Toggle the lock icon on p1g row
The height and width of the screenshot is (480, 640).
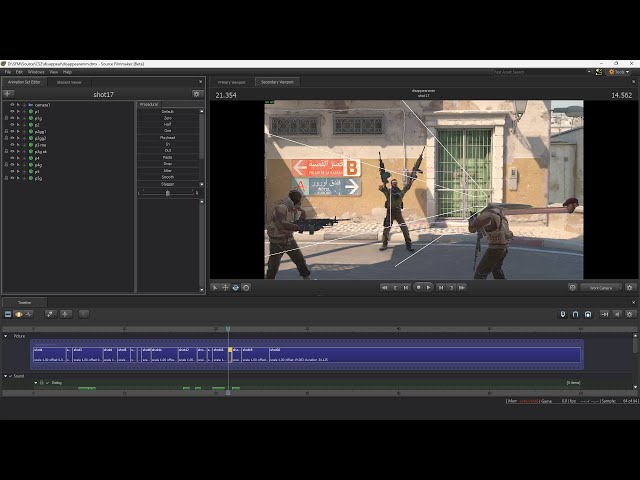[6, 118]
